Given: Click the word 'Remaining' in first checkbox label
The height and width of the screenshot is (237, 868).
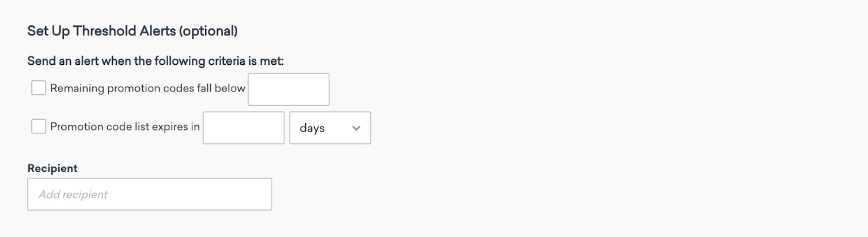Looking at the screenshot, I should point(77,89).
